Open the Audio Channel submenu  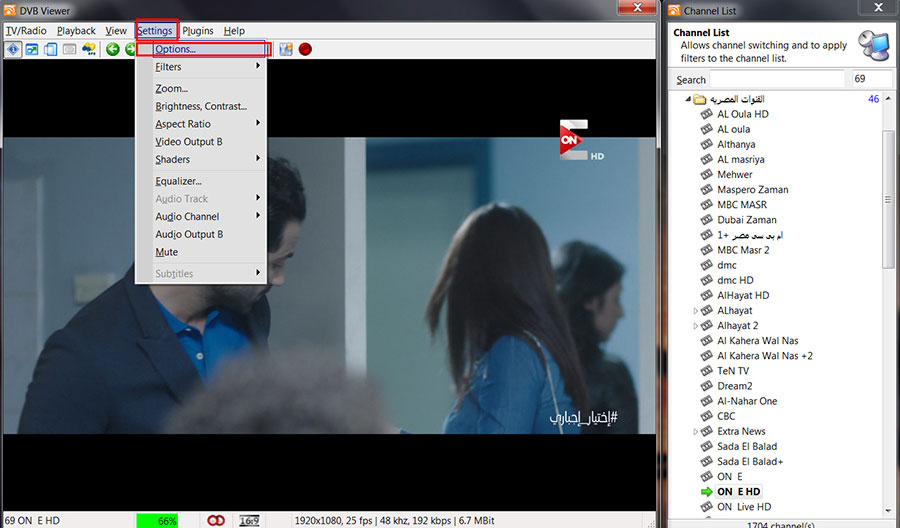201,216
